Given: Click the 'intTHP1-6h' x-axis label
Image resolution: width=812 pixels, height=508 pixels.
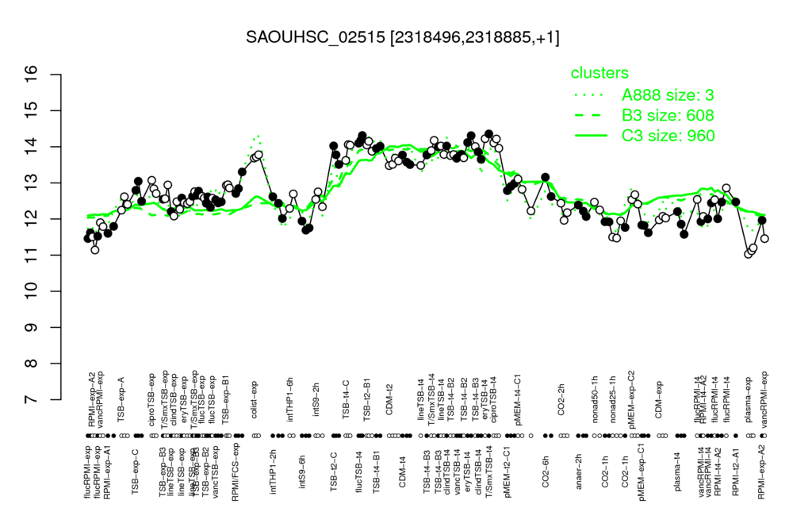Looking at the screenshot, I should coord(290,398).
